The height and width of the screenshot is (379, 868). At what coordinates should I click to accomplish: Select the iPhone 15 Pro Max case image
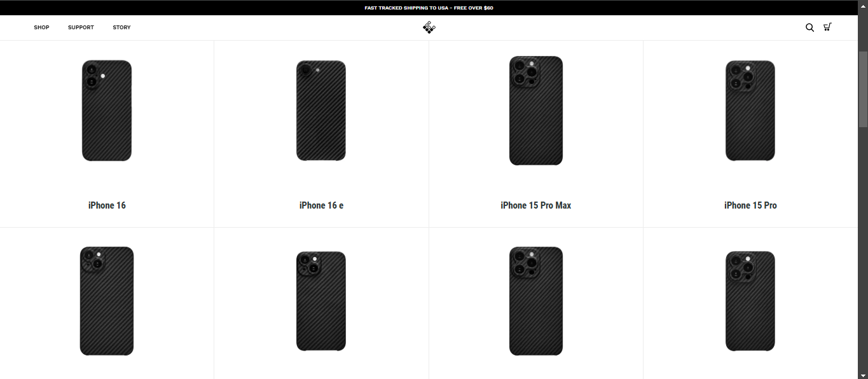[536, 111]
